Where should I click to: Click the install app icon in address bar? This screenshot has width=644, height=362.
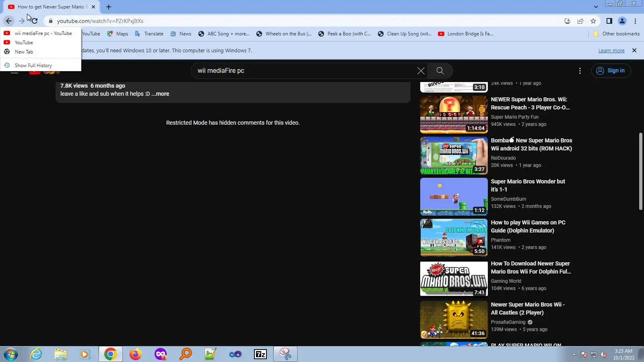tap(568, 21)
